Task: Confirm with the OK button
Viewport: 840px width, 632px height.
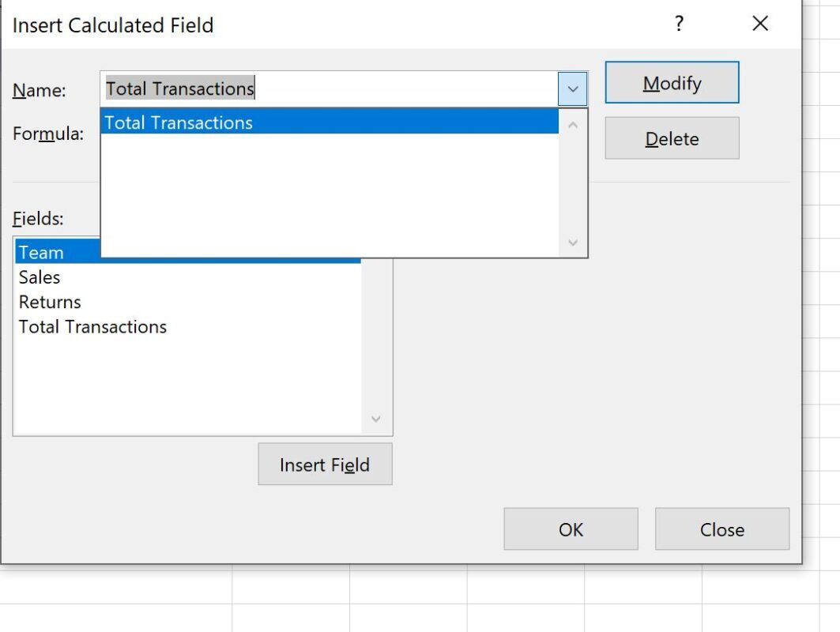Action: pos(571,529)
